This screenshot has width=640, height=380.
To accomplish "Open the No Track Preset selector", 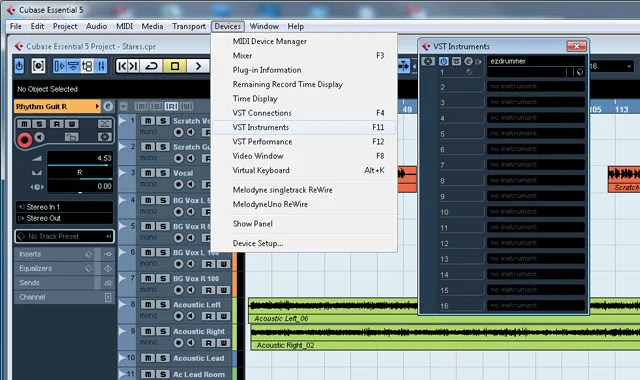I will (64, 236).
